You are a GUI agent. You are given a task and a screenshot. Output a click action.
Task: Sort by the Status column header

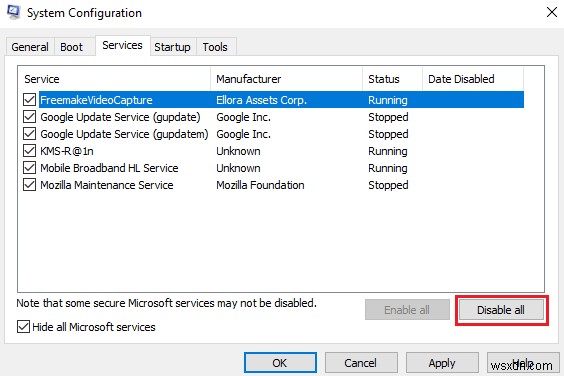392,79
